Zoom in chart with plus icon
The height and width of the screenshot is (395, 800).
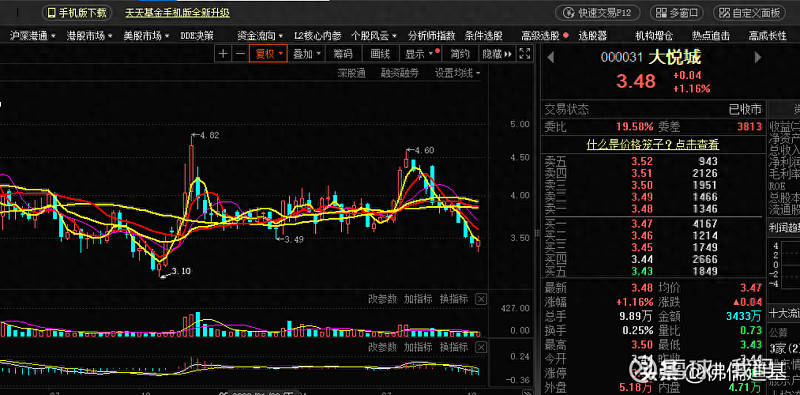(x=223, y=54)
